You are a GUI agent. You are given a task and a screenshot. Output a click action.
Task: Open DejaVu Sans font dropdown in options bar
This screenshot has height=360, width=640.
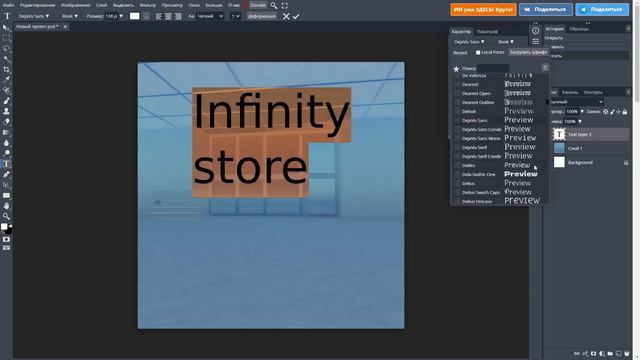click(34, 16)
